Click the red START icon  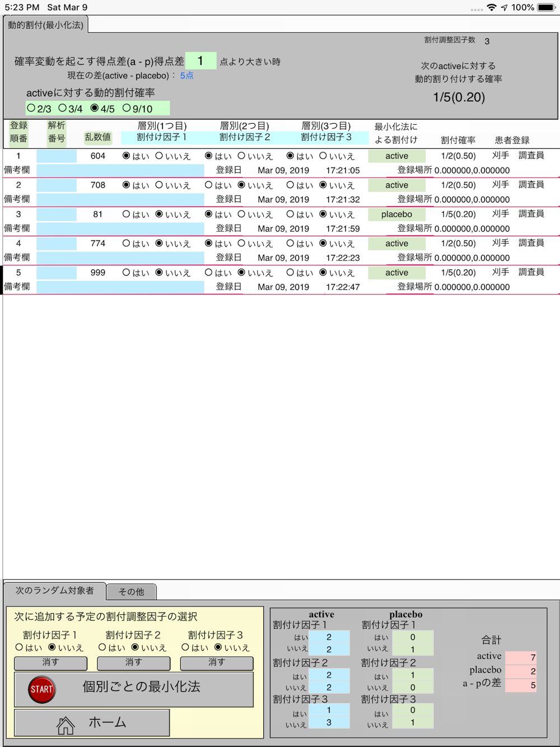click(x=42, y=689)
